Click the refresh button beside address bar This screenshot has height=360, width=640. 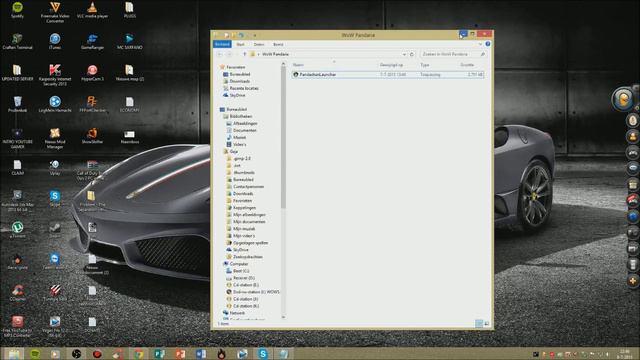pos(412,54)
